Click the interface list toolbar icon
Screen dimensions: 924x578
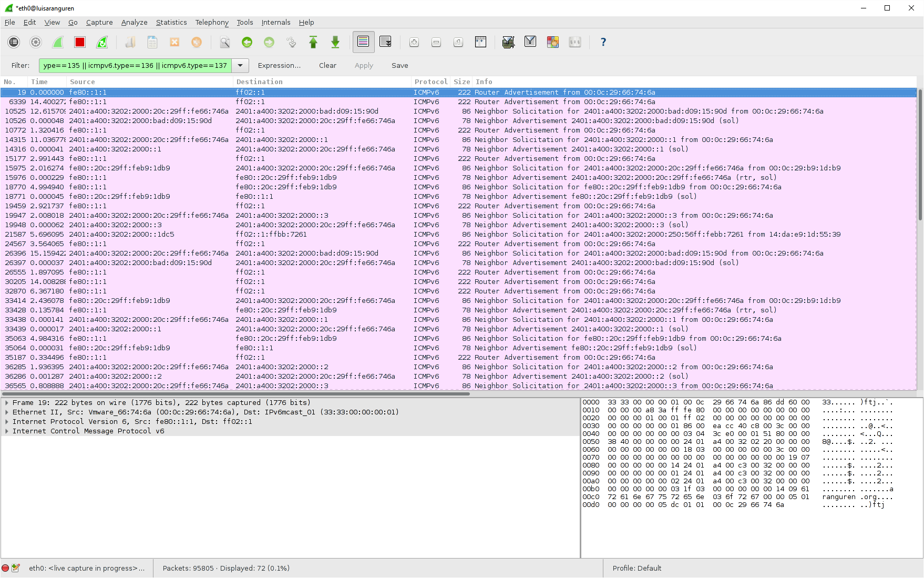click(14, 42)
